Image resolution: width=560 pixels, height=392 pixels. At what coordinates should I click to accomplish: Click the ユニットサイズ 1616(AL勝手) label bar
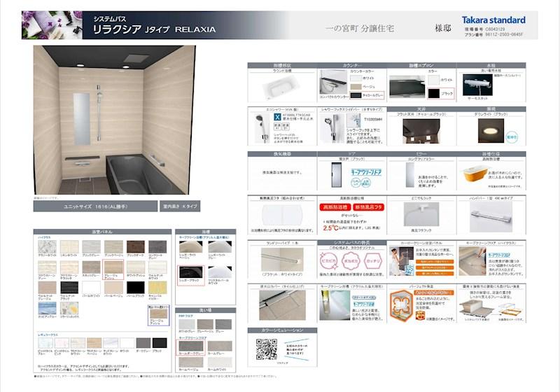(x=95, y=206)
